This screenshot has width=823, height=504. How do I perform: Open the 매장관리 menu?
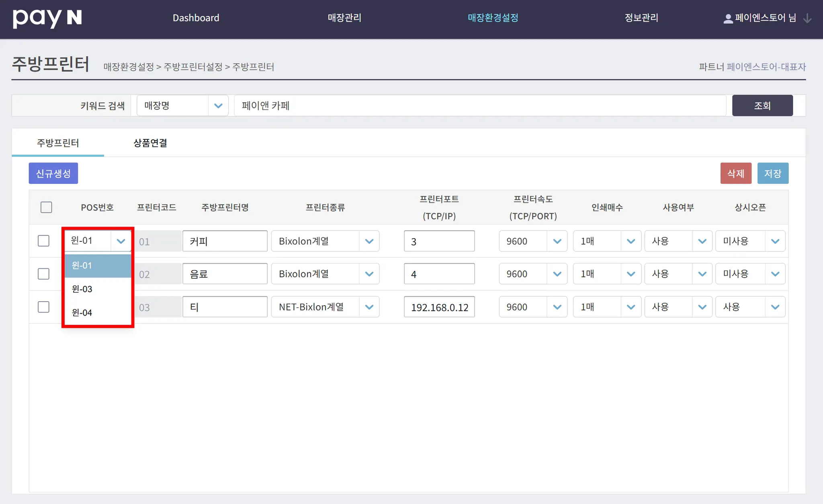point(344,18)
